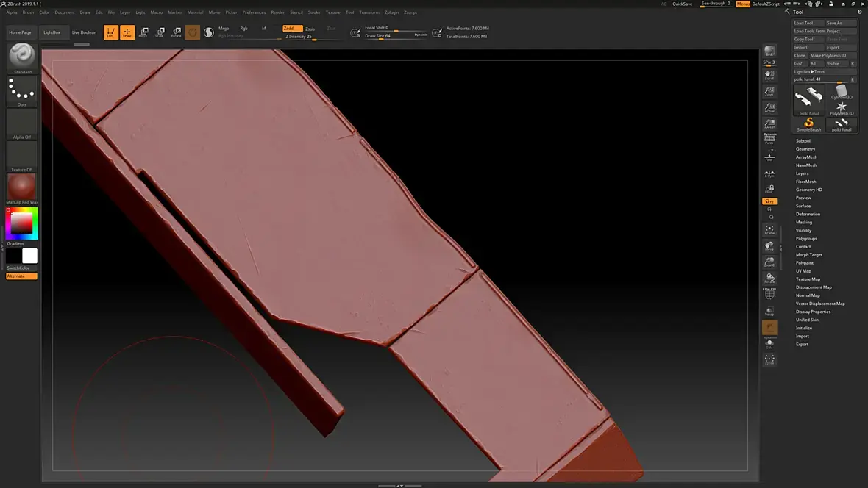The width and height of the screenshot is (868, 488).
Task: Enable Zsub sculpting mode
Action: point(310,29)
